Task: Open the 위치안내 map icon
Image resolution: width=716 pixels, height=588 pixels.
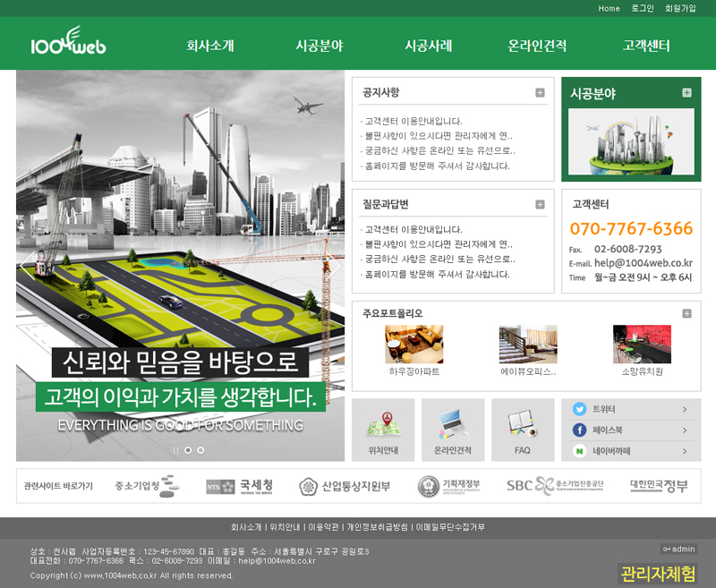Action: pos(383,423)
